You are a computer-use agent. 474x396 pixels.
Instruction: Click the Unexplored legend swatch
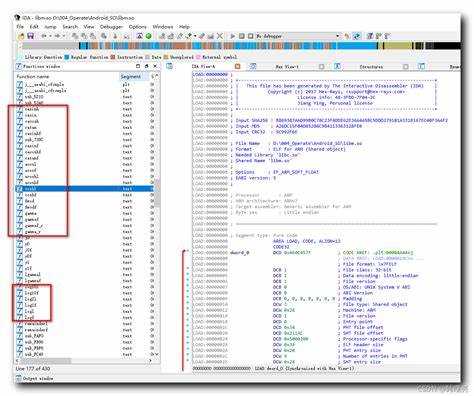pos(166,57)
